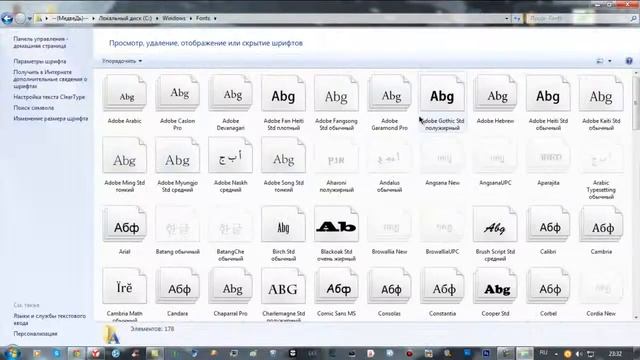
Task: Open recent locations dropdown beside forward button
Action: [x=29, y=19]
